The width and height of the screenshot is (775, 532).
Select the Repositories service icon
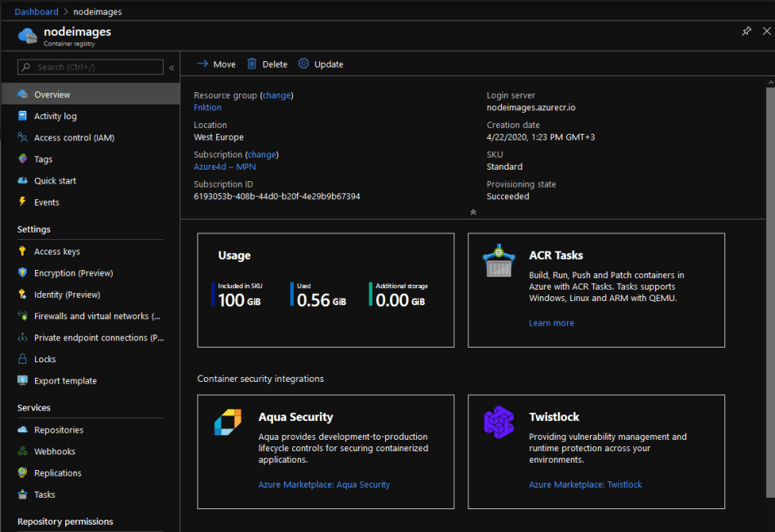tap(23, 429)
